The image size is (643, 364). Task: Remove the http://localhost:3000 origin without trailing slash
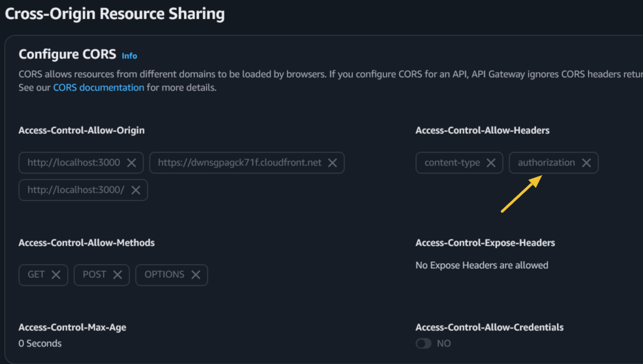click(x=131, y=163)
